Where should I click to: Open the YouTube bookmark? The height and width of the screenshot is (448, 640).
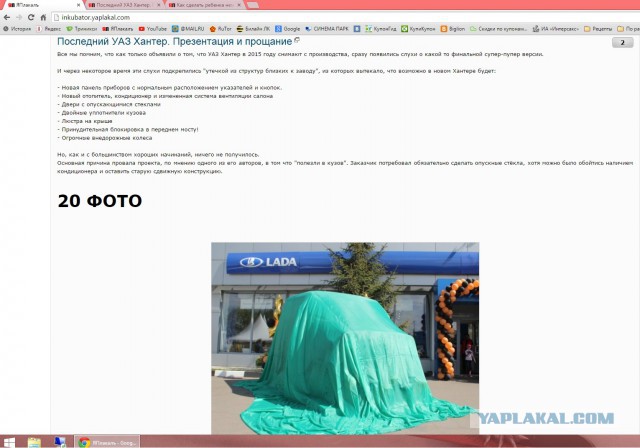[153, 29]
